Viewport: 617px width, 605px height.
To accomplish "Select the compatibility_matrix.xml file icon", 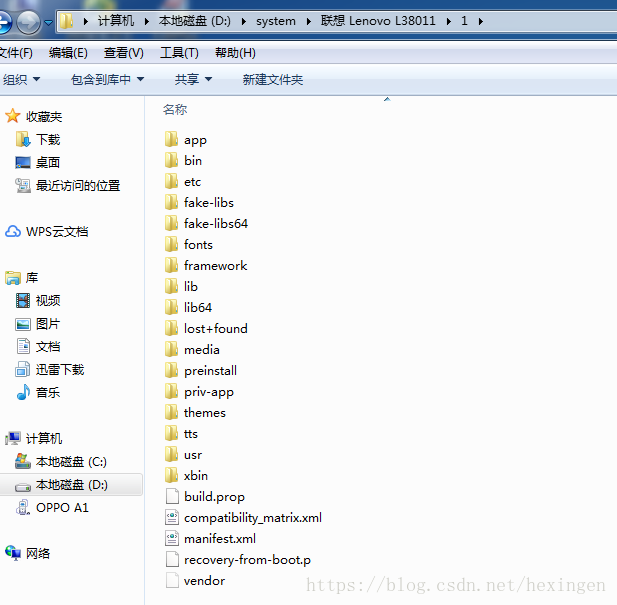I will click(172, 517).
